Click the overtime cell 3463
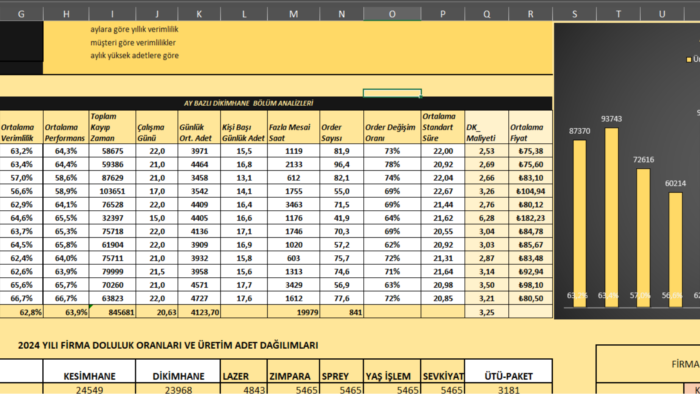Viewport: 700px width, 394px height. [294, 204]
